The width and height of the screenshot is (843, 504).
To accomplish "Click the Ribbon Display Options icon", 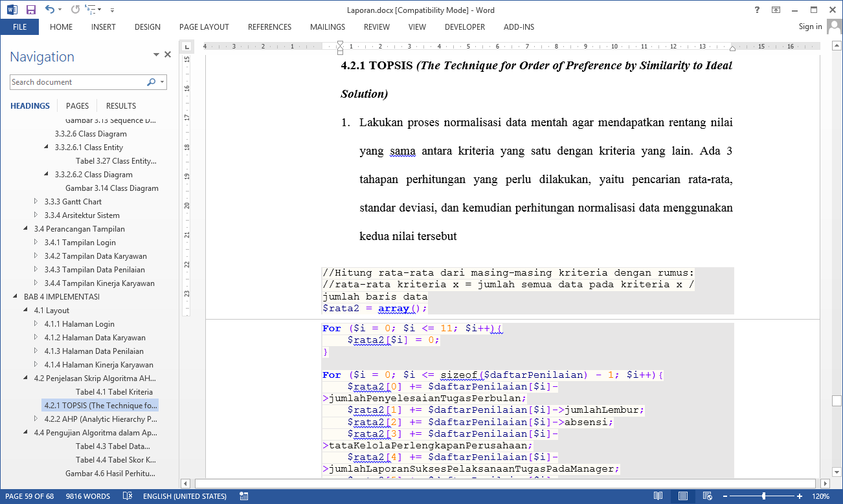I will (776, 10).
